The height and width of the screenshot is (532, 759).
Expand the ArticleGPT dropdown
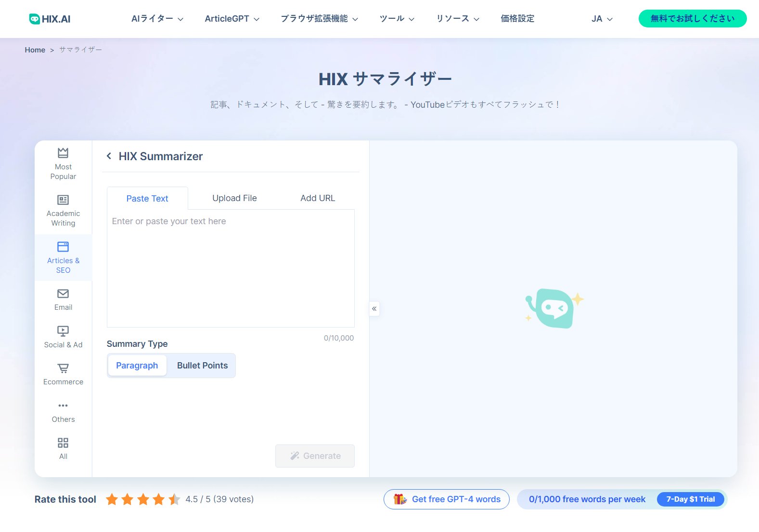(x=232, y=19)
